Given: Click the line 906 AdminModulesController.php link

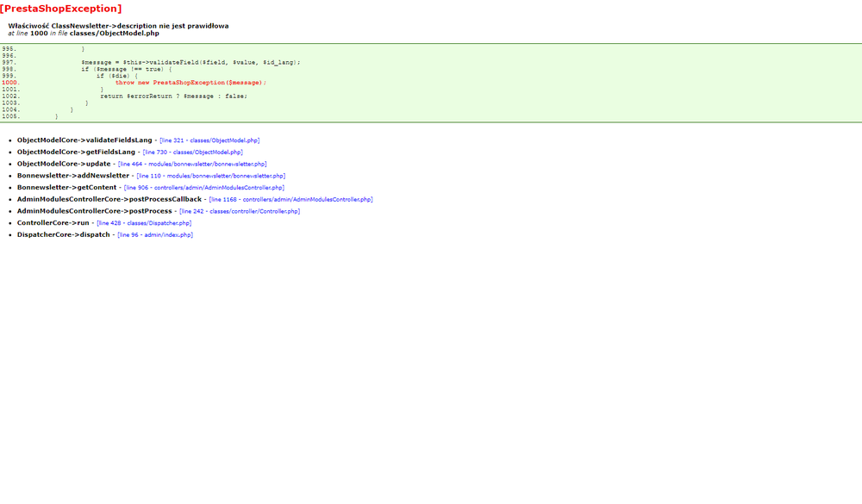Looking at the screenshot, I should pyautogui.click(x=204, y=188).
